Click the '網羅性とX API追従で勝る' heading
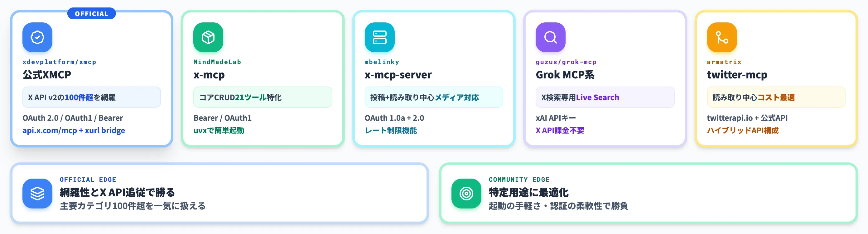The width and height of the screenshot is (868, 234). (117, 192)
